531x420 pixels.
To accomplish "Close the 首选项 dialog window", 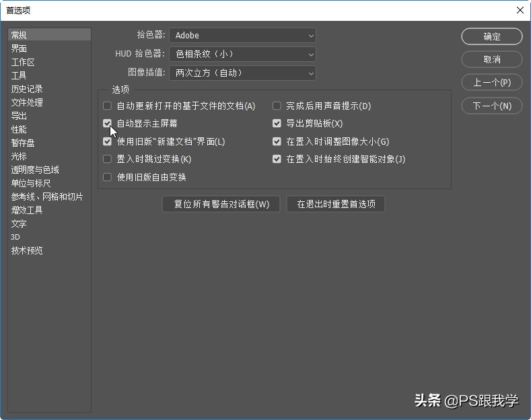I will [520, 10].
